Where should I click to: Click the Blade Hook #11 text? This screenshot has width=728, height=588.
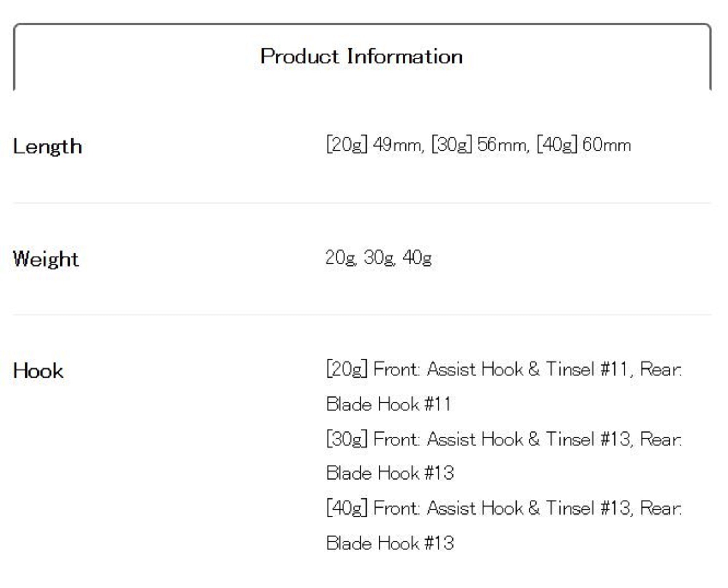tap(388, 404)
